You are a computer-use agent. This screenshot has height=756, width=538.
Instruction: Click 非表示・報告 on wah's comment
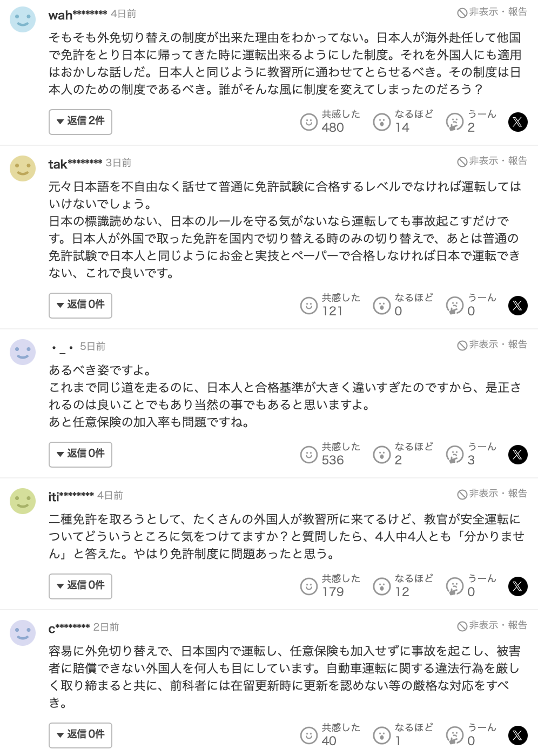(x=492, y=12)
